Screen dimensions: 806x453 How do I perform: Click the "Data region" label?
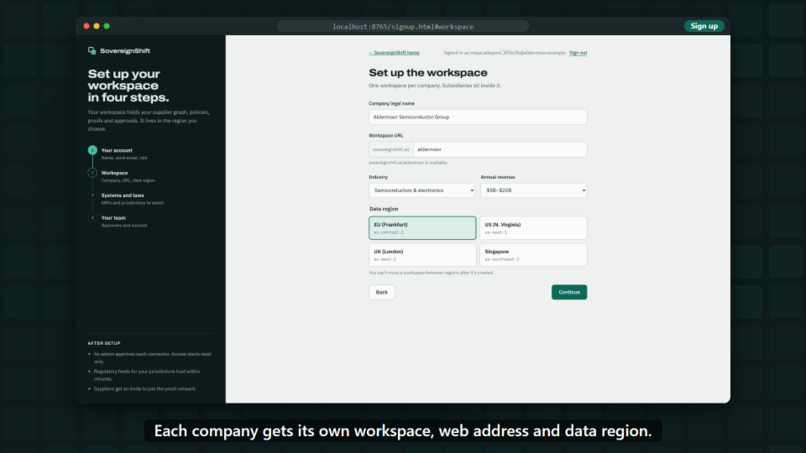click(x=383, y=209)
